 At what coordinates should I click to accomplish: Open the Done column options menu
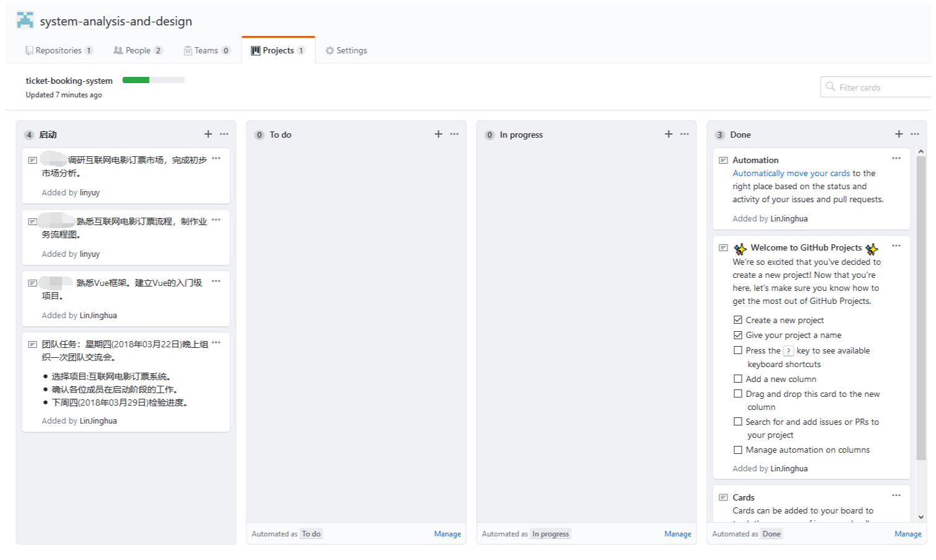coord(915,134)
